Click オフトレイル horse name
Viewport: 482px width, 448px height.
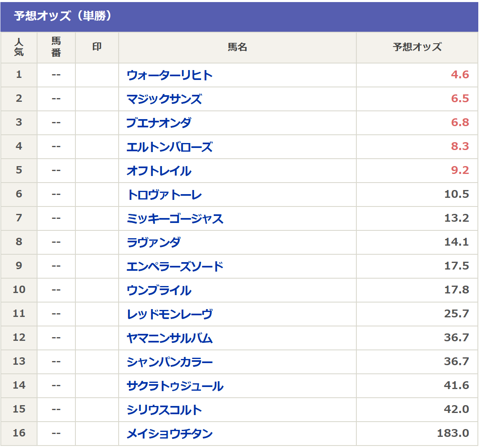[x=159, y=171]
